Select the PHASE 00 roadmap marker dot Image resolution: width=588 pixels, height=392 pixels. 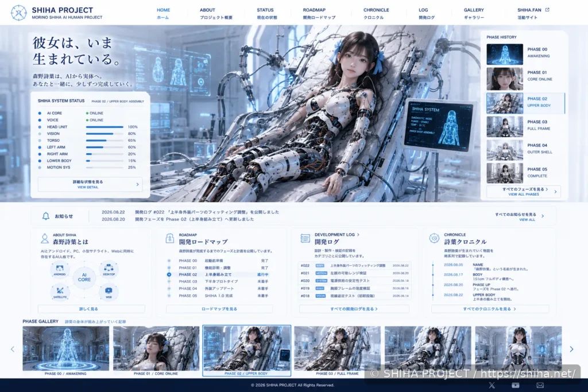169,261
